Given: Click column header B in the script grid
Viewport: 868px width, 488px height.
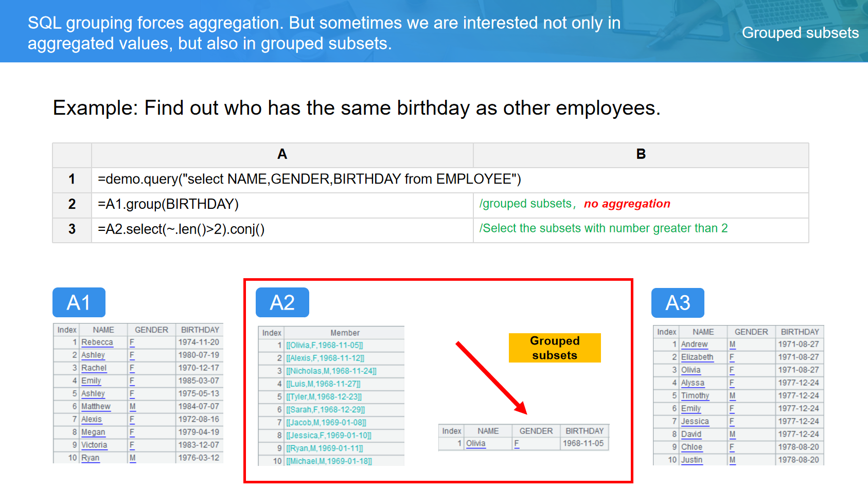Looking at the screenshot, I should click(x=641, y=154).
